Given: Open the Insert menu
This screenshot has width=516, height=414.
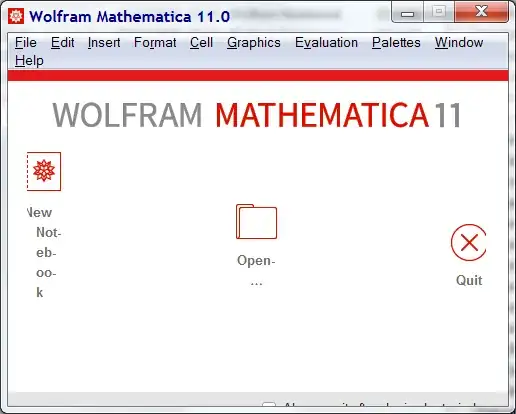Looking at the screenshot, I should point(104,43).
